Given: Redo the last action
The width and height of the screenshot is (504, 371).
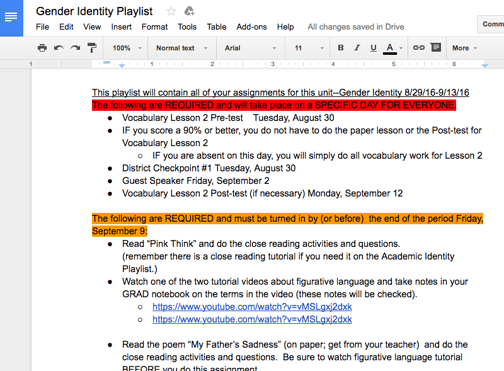Looking at the screenshot, I should point(75,48).
